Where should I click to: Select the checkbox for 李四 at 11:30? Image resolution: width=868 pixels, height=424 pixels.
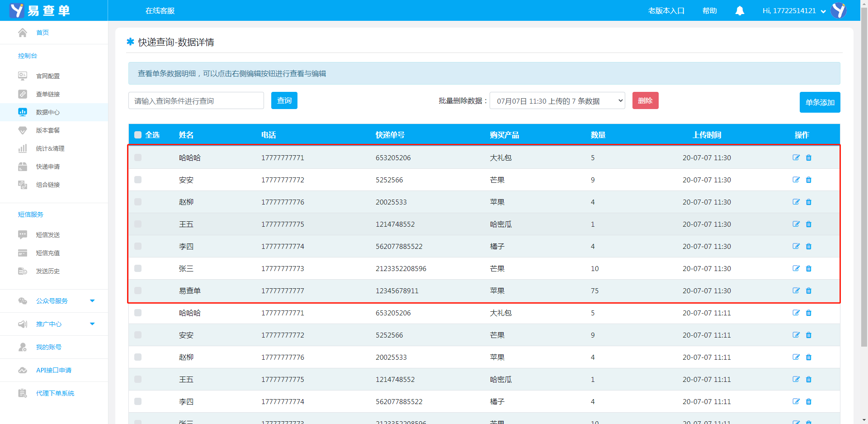click(138, 246)
